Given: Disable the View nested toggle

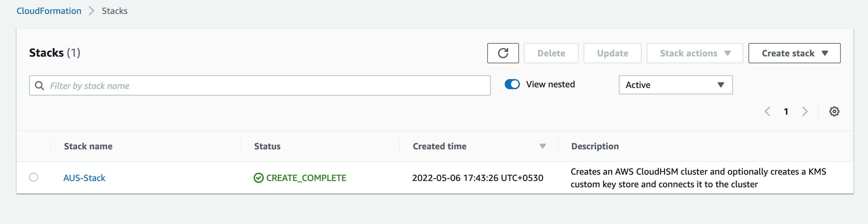Looking at the screenshot, I should (x=512, y=84).
